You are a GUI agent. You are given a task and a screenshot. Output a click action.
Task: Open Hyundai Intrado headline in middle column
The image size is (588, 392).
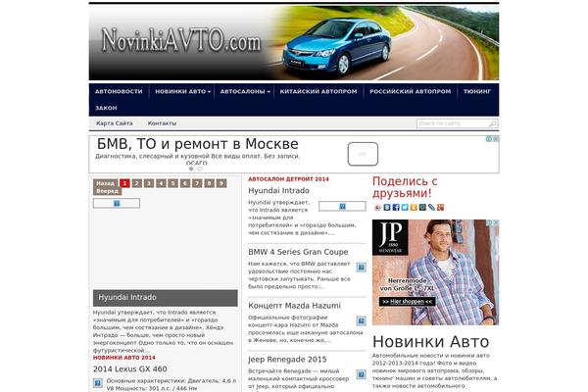(x=278, y=191)
